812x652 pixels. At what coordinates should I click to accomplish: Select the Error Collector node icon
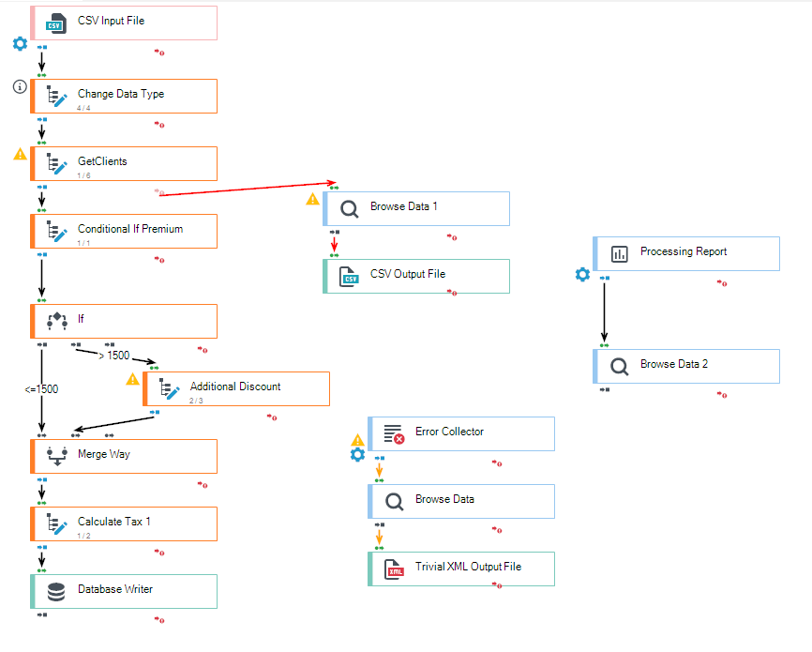click(x=394, y=434)
